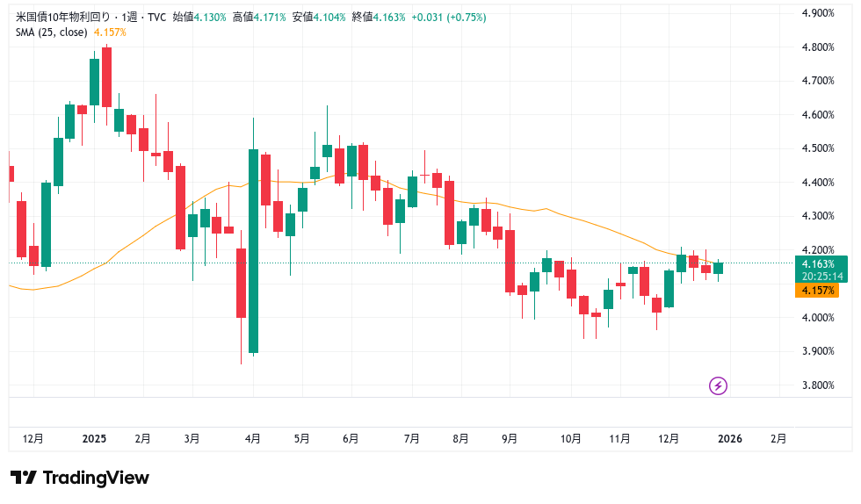This screenshot has width=861, height=504.
Task: Select the tall green candle in early April
Action: [254, 251]
